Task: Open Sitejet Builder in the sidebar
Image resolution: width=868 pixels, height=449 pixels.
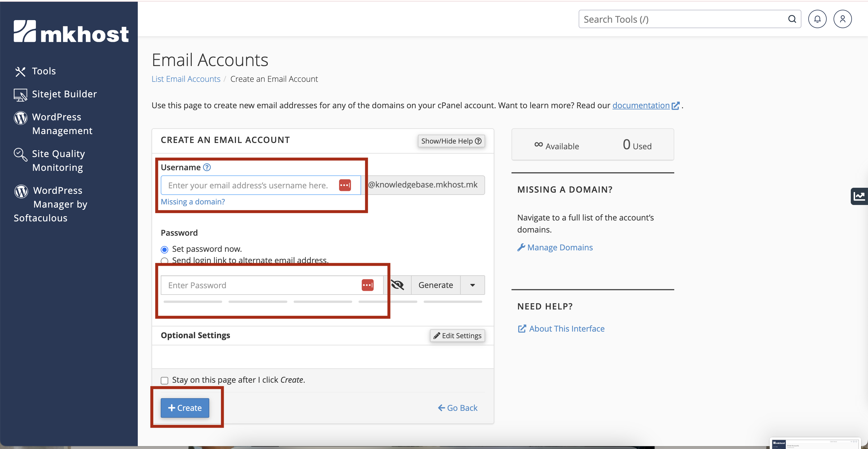Action: (x=64, y=94)
